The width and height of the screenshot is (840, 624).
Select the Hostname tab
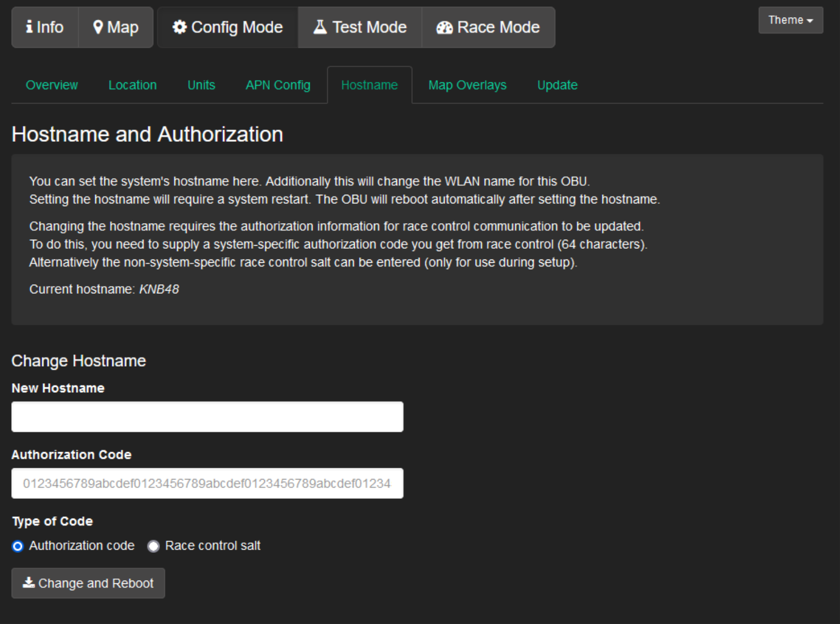click(369, 85)
